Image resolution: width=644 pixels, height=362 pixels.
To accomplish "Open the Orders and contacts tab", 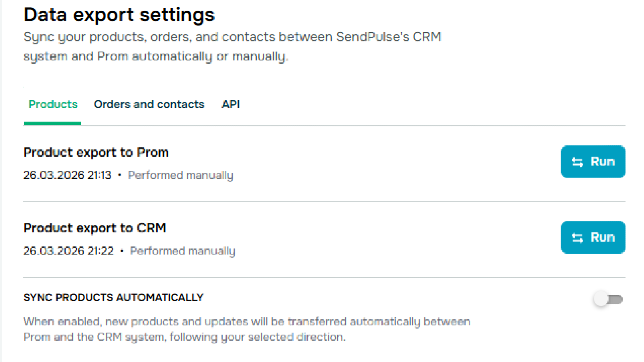I will coord(149,104).
